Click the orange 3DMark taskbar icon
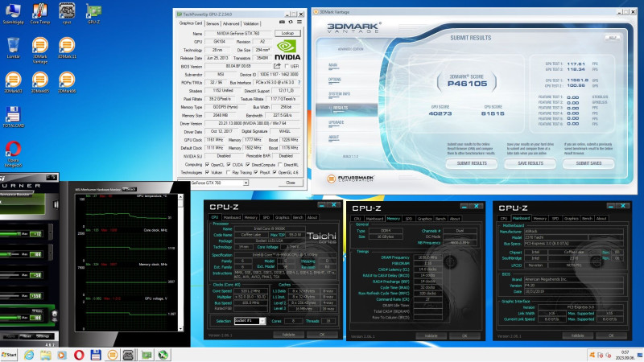Screen dimensions: 644x362 112,355
